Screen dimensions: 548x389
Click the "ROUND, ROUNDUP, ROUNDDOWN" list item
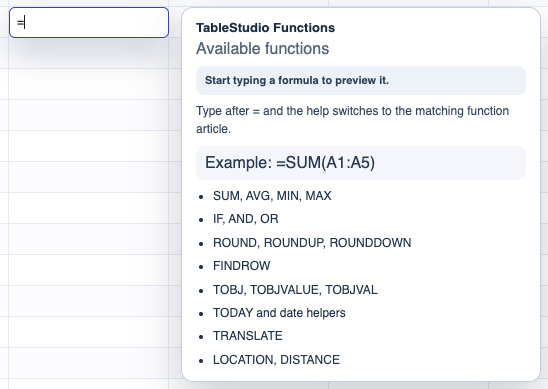312,243
